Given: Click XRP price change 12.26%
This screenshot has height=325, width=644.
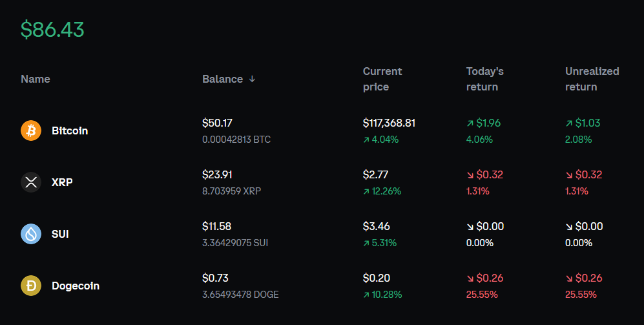Looking at the screenshot, I should point(382,191).
